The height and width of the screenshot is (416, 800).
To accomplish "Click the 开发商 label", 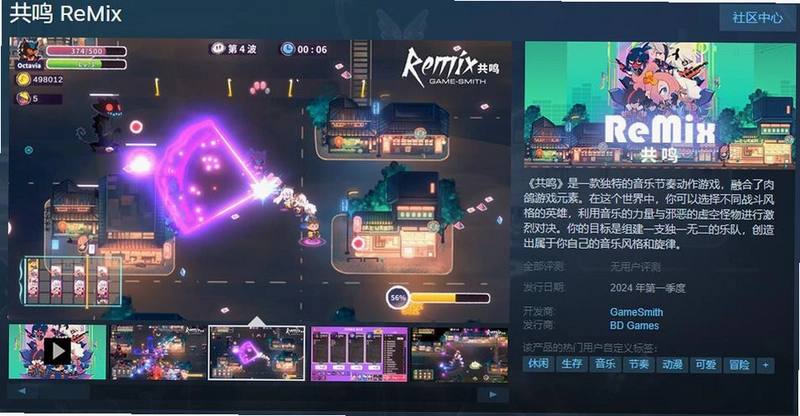I will (539, 311).
